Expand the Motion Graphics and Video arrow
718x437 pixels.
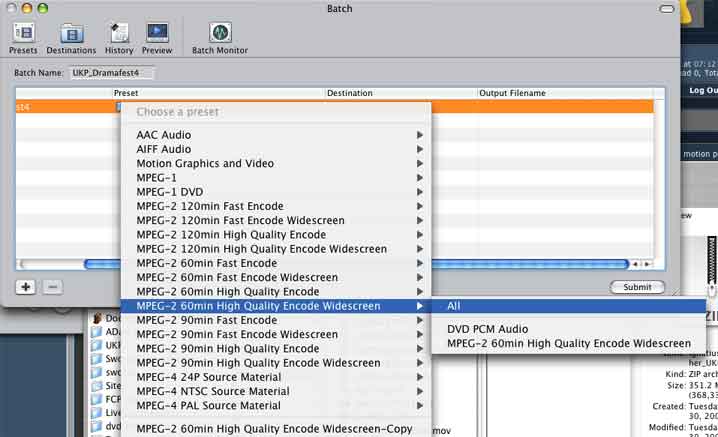pos(419,164)
